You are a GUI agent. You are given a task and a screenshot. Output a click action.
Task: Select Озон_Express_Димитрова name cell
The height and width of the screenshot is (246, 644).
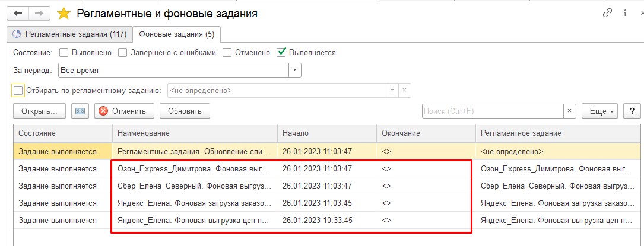point(195,168)
